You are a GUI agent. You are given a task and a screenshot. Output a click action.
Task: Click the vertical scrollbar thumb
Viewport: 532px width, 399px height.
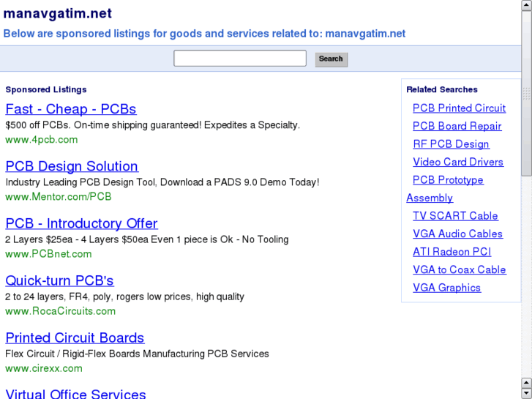tap(526, 94)
